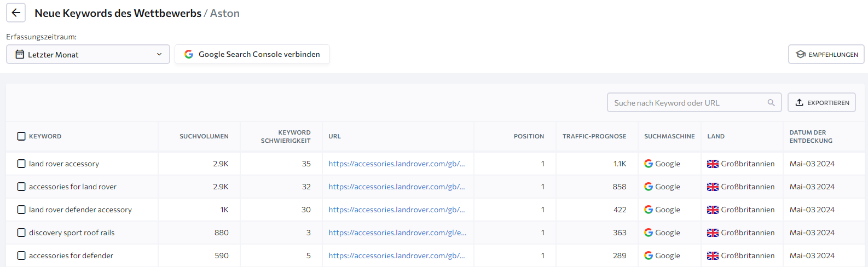Connect Google Search Console
This screenshot has width=868, height=267.
pyautogui.click(x=252, y=54)
